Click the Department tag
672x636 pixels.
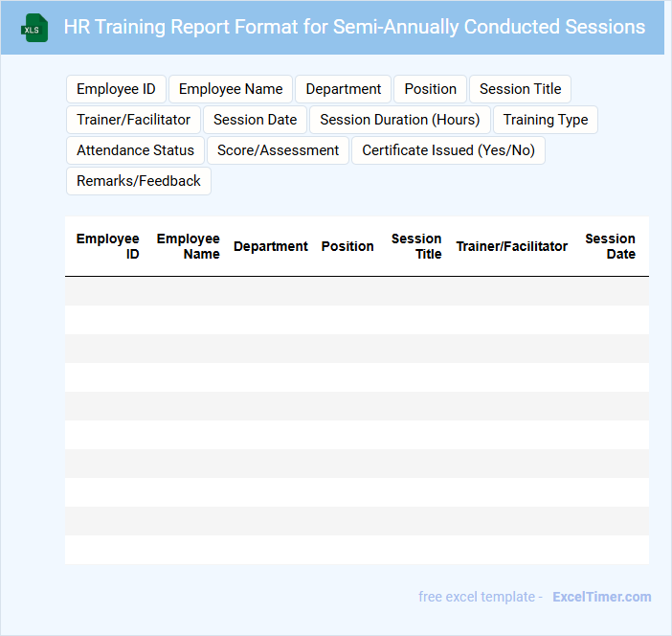tap(344, 89)
